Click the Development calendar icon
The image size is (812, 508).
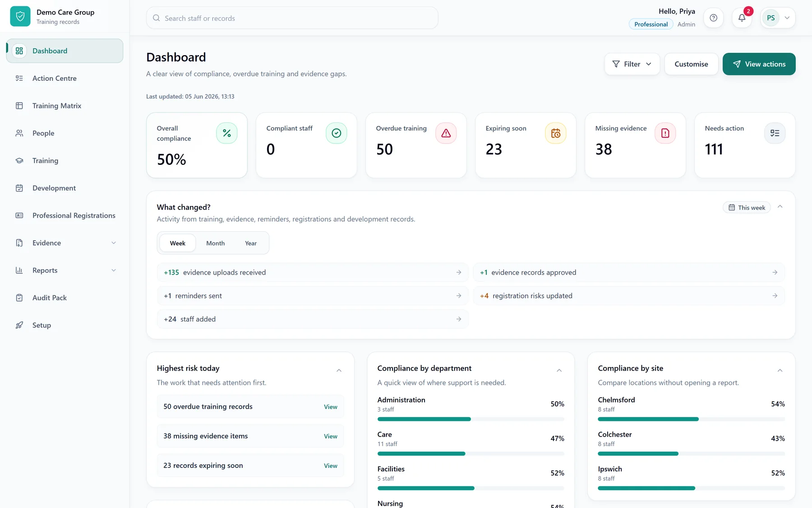click(19, 188)
